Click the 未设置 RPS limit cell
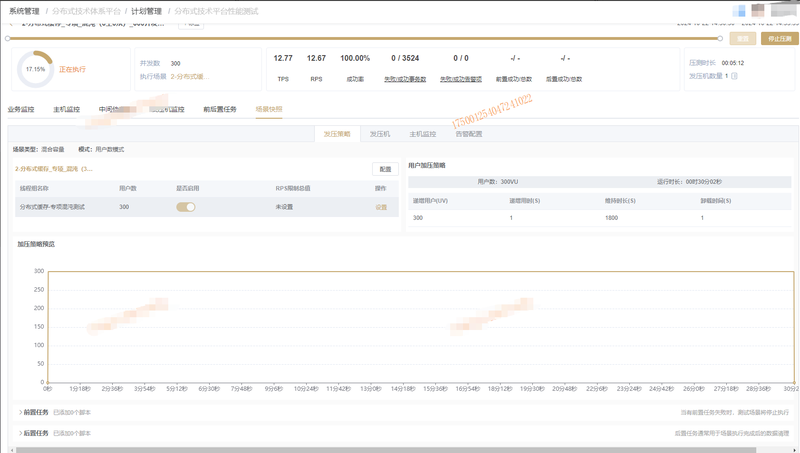 [284, 207]
